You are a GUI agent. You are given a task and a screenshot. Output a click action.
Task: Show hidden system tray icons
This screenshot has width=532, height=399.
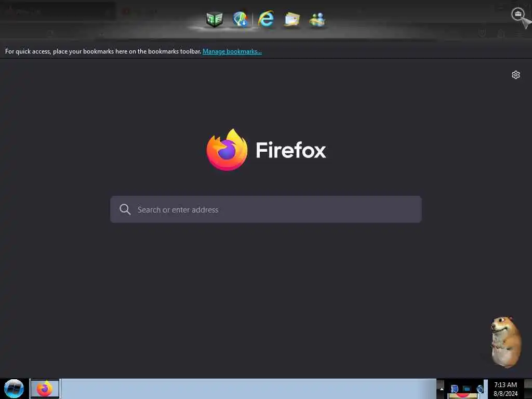point(442,389)
